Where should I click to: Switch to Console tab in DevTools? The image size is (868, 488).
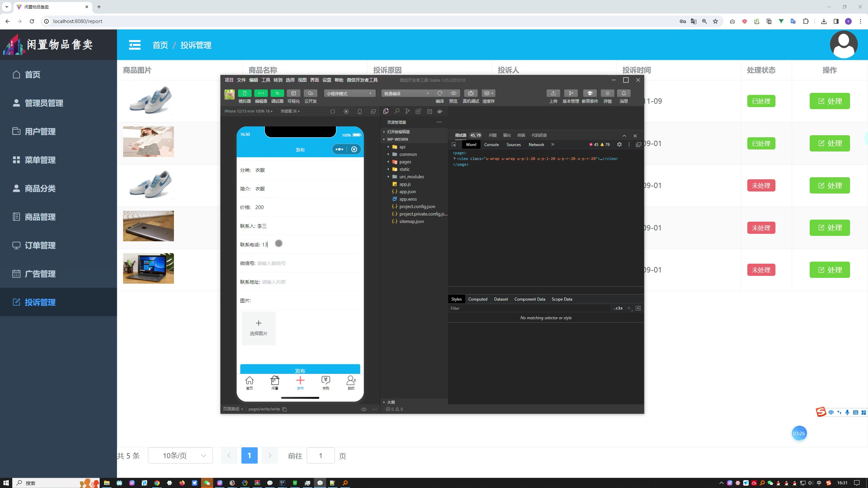pyautogui.click(x=491, y=144)
